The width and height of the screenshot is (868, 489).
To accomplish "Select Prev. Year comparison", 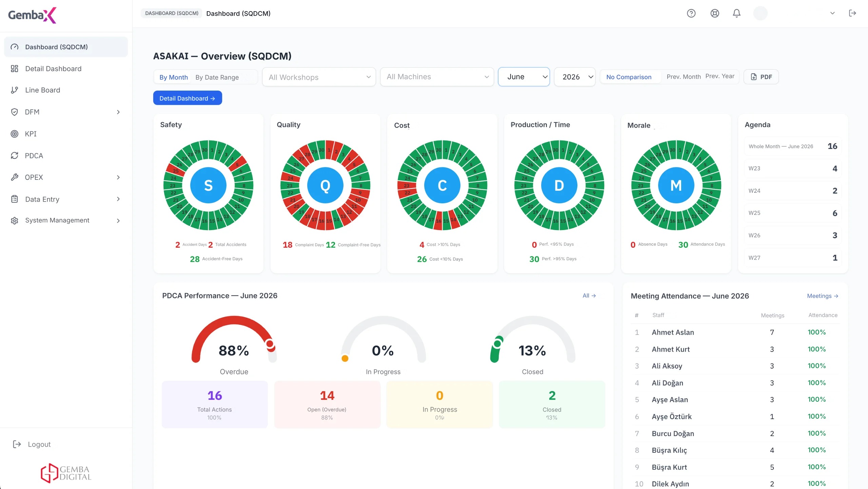I will point(720,76).
